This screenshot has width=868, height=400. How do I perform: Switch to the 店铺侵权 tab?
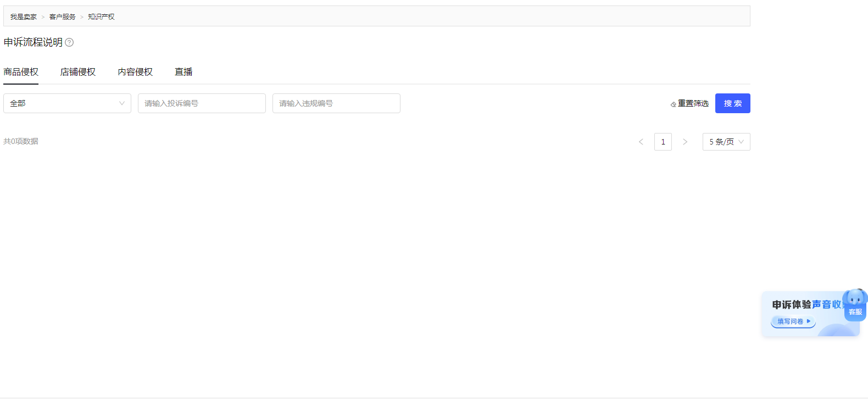click(78, 72)
